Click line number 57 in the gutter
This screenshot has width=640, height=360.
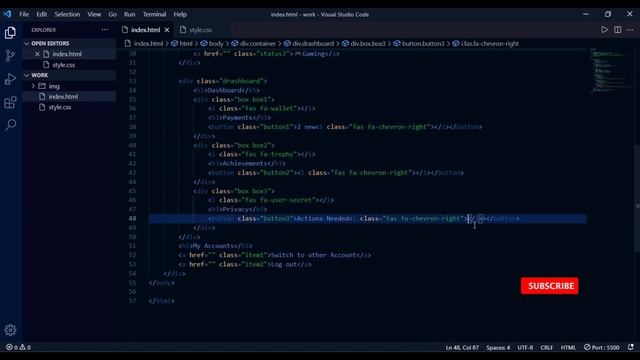[132, 301]
